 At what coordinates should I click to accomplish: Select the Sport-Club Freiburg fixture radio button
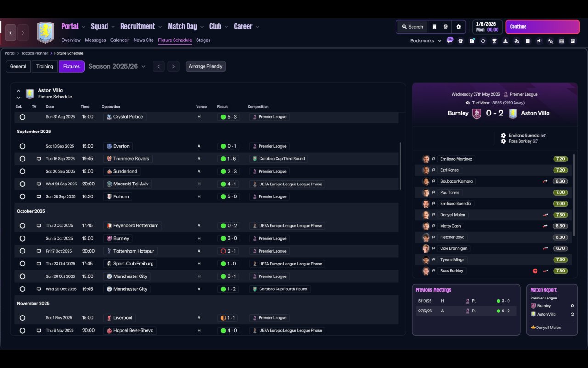pos(22,264)
